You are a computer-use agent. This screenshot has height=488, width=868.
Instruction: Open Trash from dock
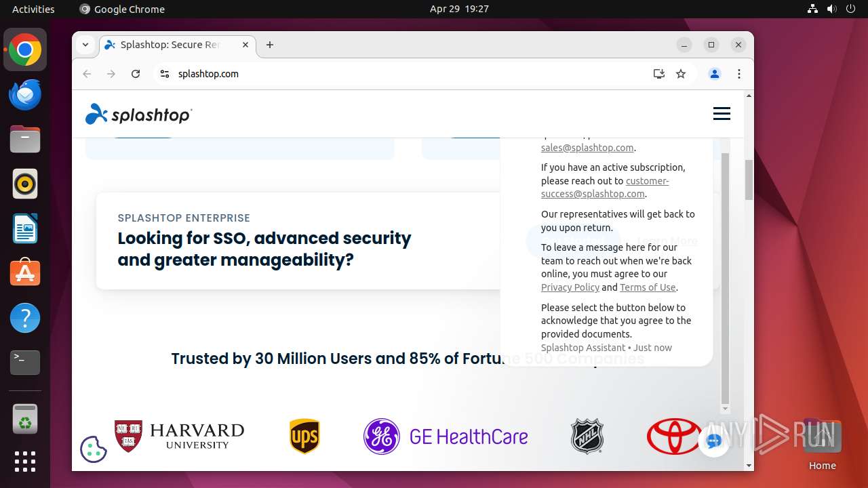25,419
